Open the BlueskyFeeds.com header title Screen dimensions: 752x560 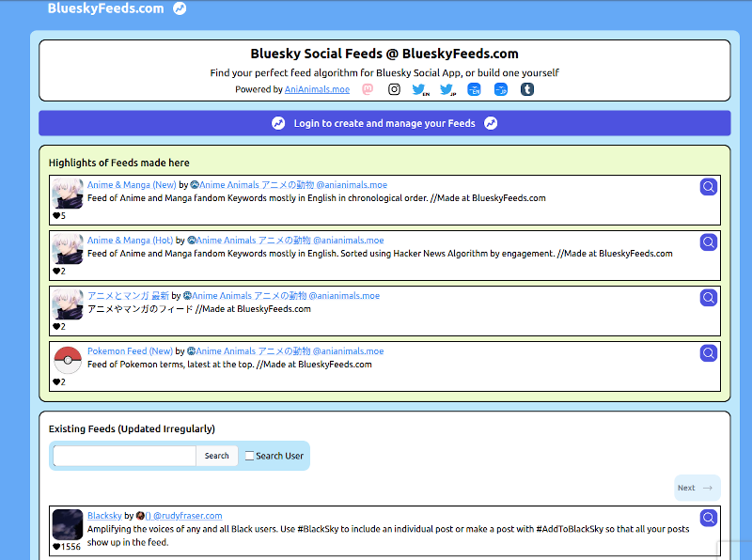(105, 8)
